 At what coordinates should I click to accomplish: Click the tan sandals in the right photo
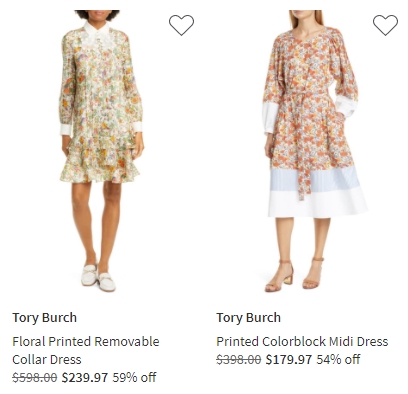pos(295,274)
